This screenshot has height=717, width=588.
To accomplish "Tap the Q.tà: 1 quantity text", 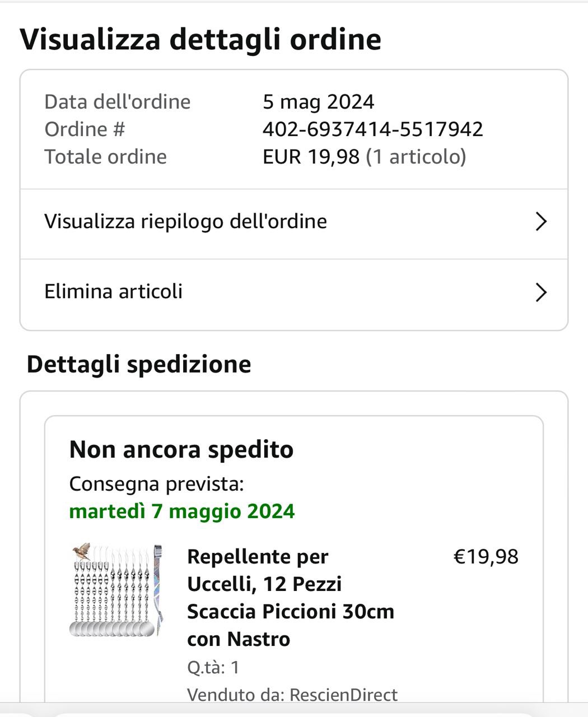I will coord(213,667).
